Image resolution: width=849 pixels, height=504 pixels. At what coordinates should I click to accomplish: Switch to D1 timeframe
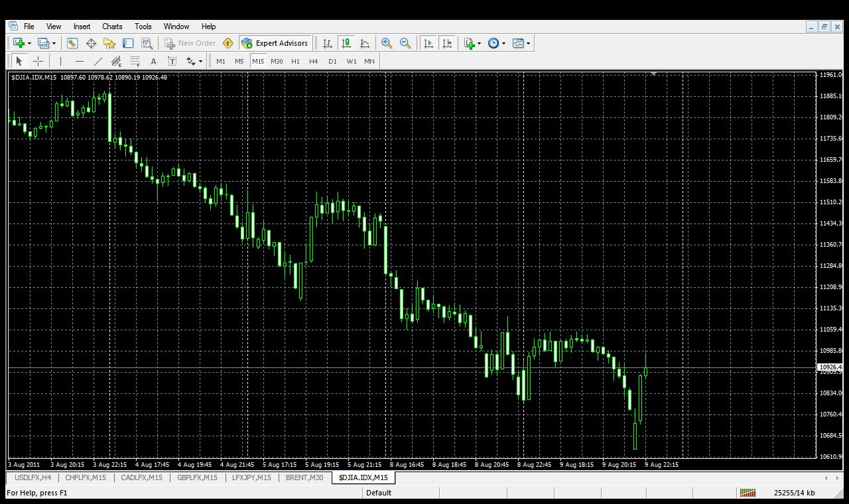point(332,61)
